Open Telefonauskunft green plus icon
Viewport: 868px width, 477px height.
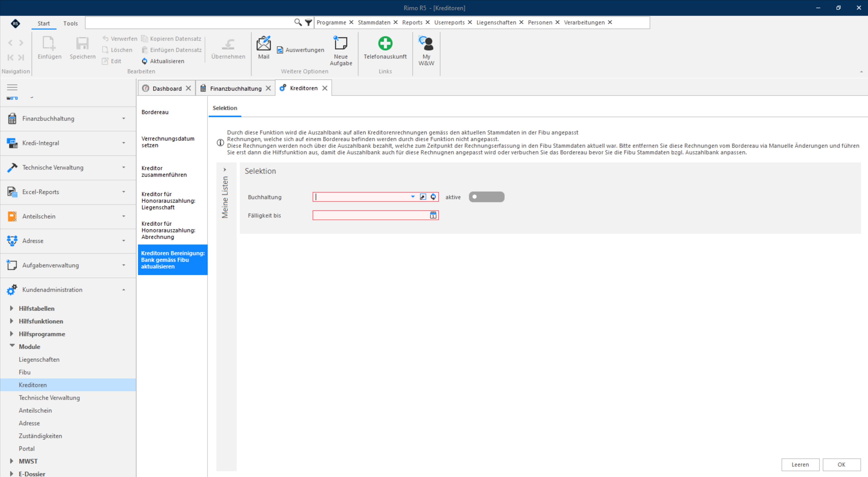385,43
